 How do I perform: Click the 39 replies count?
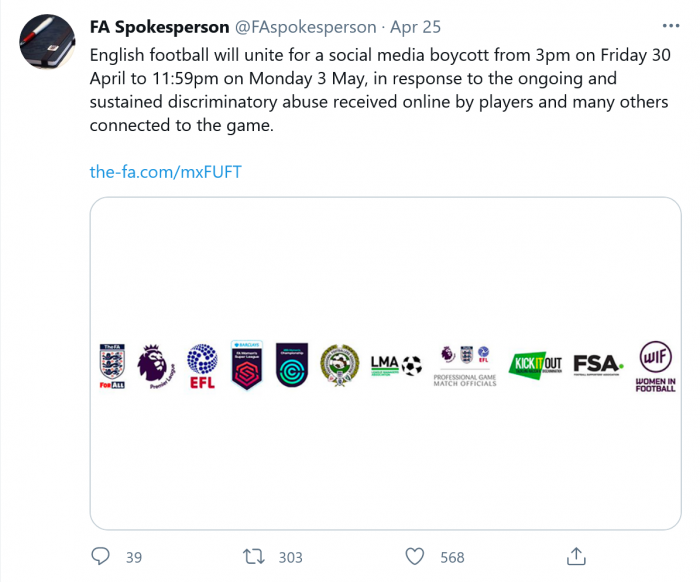[x=134, y=557]
